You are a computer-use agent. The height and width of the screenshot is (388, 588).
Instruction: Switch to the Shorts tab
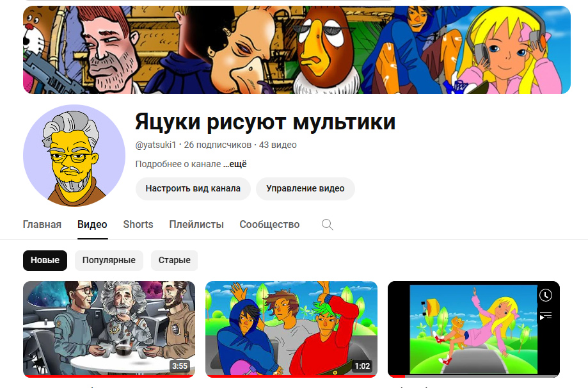(138, 225)
